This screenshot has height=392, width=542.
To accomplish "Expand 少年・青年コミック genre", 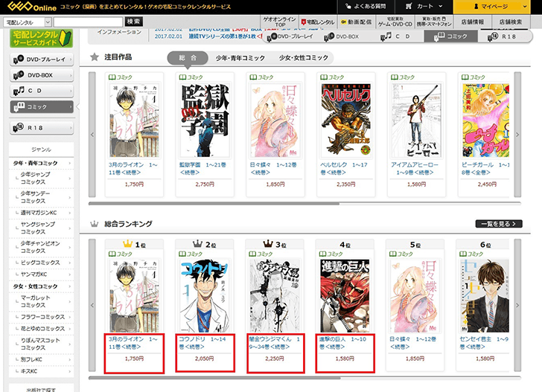I will click(41, 163).
